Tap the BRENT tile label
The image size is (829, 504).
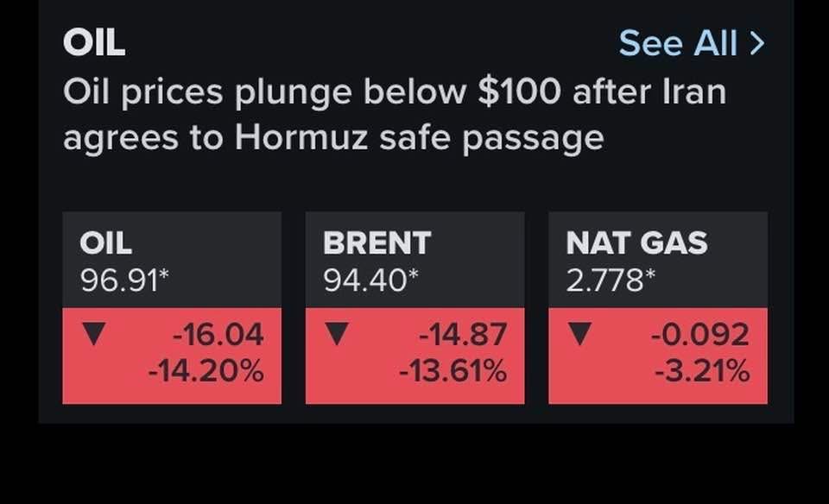(377, 243)
